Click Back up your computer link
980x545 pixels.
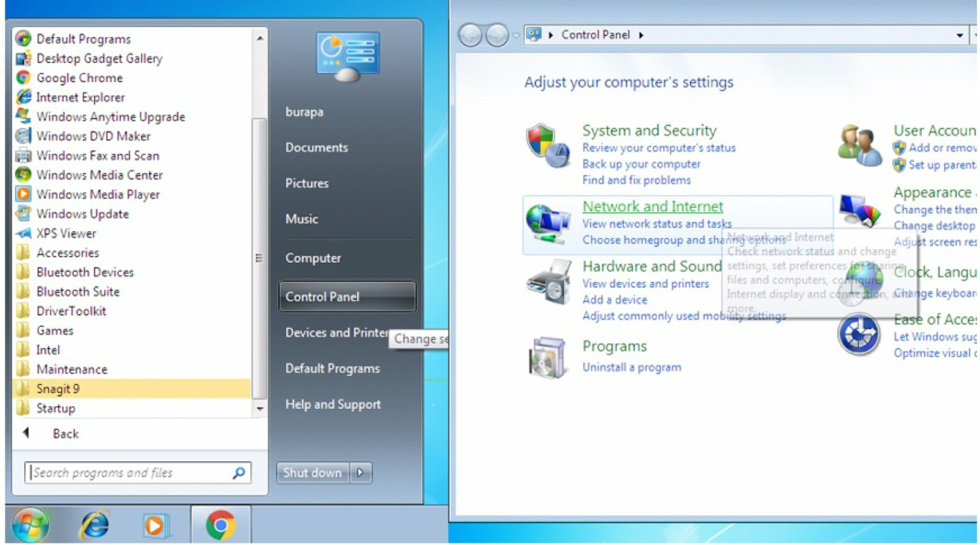point(641,164)
